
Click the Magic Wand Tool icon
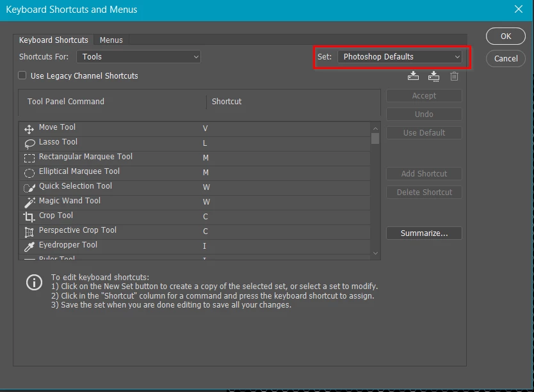[x=29, y=202]
